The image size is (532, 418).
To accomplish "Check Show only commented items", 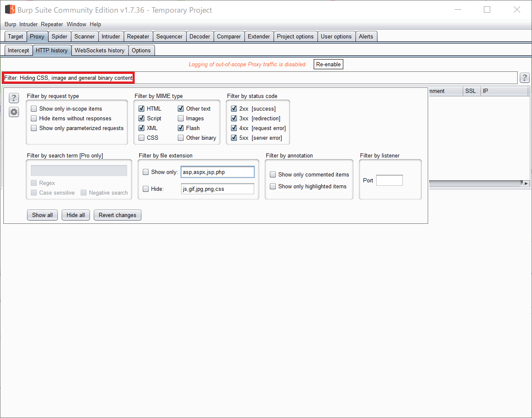I will pyautogui.click(x=273, y=174).
